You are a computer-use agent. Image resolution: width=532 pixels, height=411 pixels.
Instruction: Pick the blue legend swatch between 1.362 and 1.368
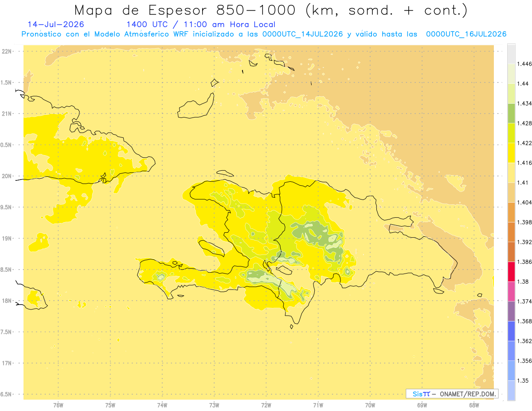point(512,331)
